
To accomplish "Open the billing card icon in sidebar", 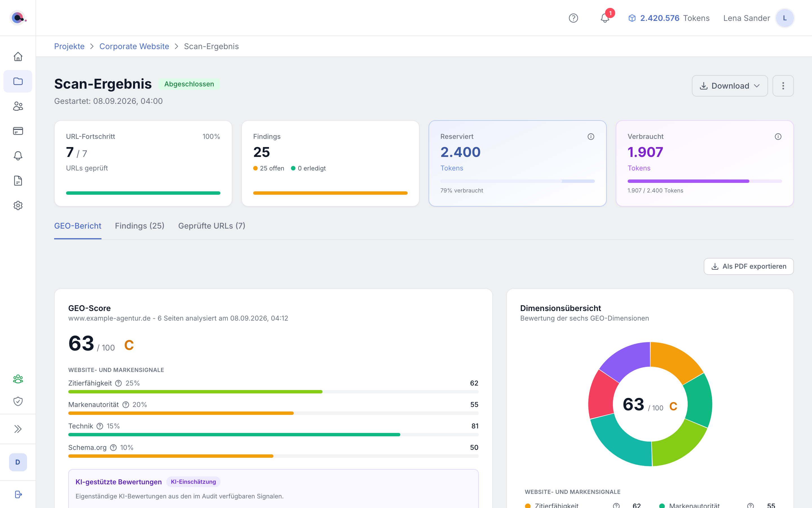I will [x=18, y=131].
